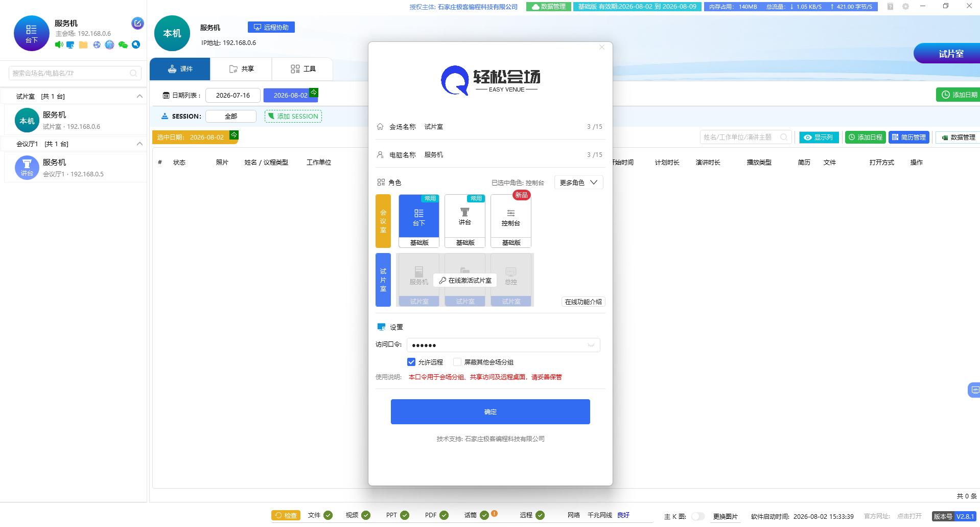Viewport: 980px width, 527px height.
Task: Click the 更换图片 button
Action: (726, 516)
